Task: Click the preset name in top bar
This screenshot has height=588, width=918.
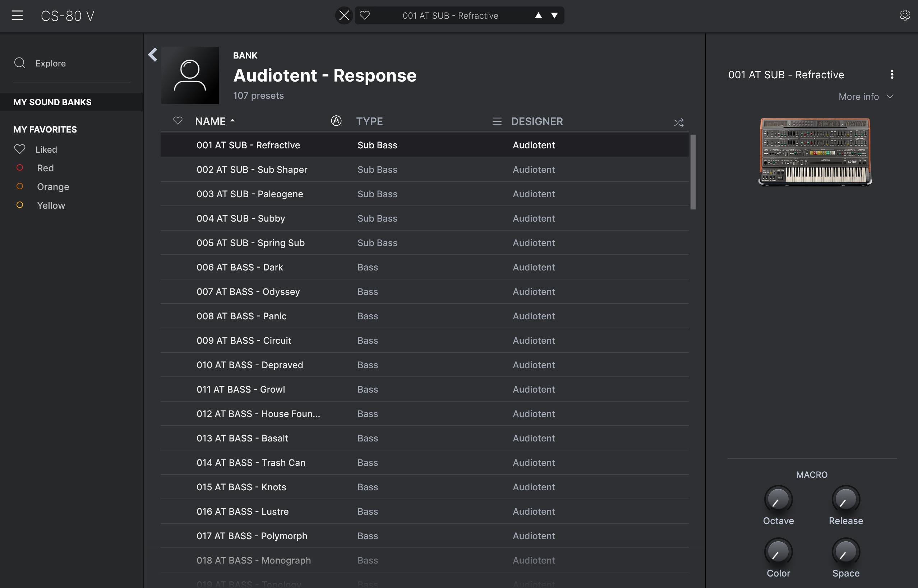Action: click(450, 16)
